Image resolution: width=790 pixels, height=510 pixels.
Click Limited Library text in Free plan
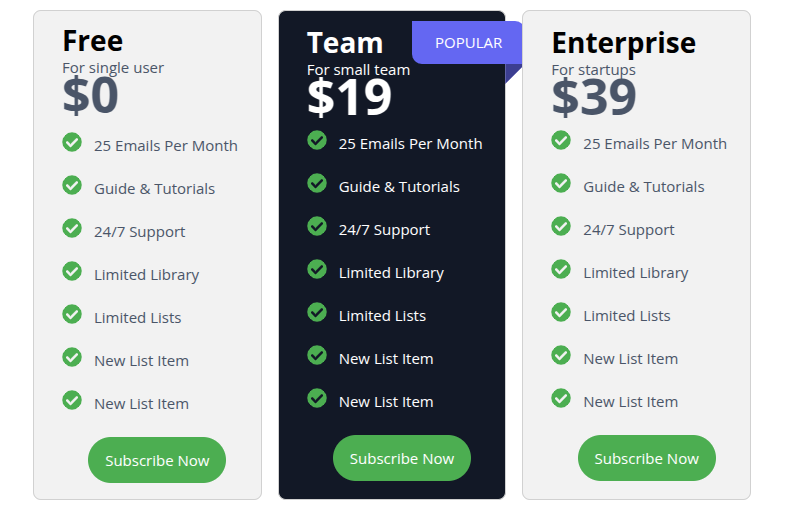[x=147, y=275]
